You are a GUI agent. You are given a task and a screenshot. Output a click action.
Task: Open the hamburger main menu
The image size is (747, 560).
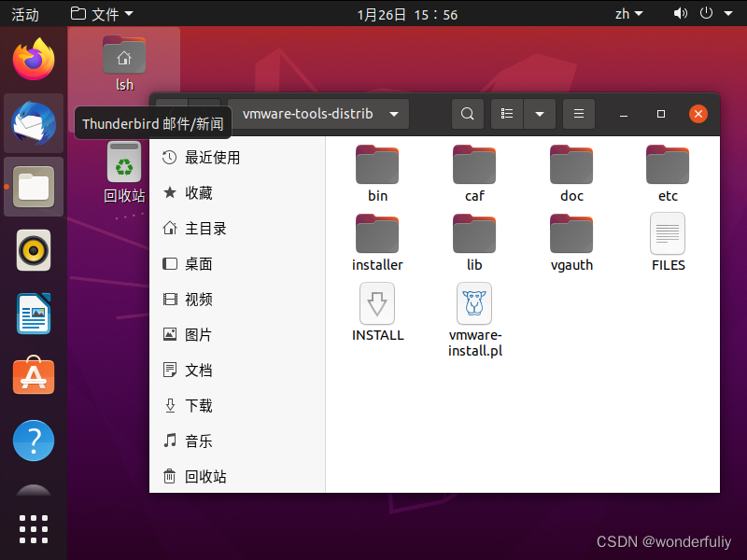579,114
